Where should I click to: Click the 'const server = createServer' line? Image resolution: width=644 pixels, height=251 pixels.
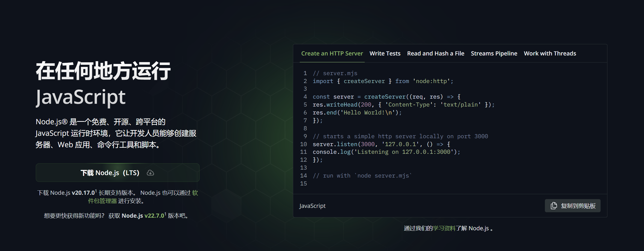point(387,97)
